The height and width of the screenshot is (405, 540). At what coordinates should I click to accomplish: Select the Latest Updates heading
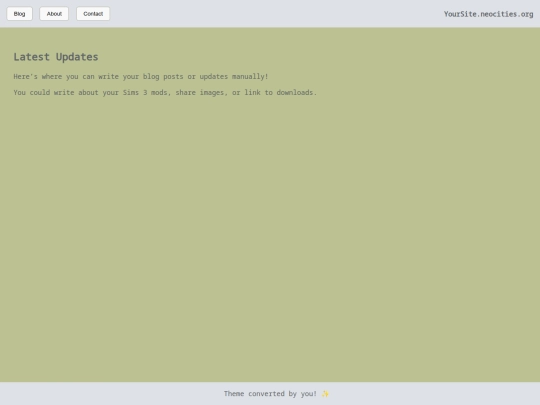point(56,57)
